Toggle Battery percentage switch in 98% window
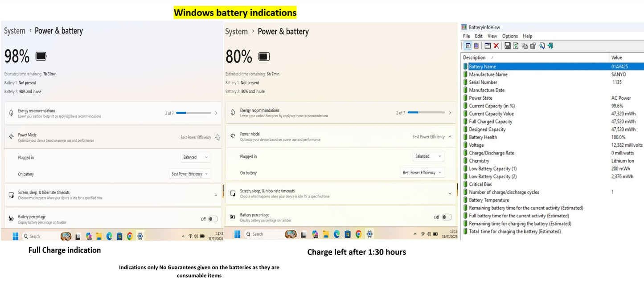The width and height of the screenshot is (644, 286). (213, 219)
